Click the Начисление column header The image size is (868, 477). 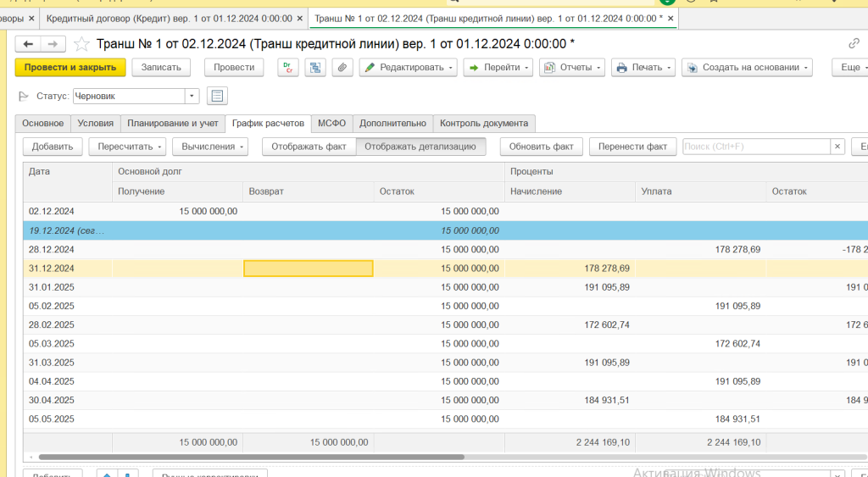coord(570,191)
